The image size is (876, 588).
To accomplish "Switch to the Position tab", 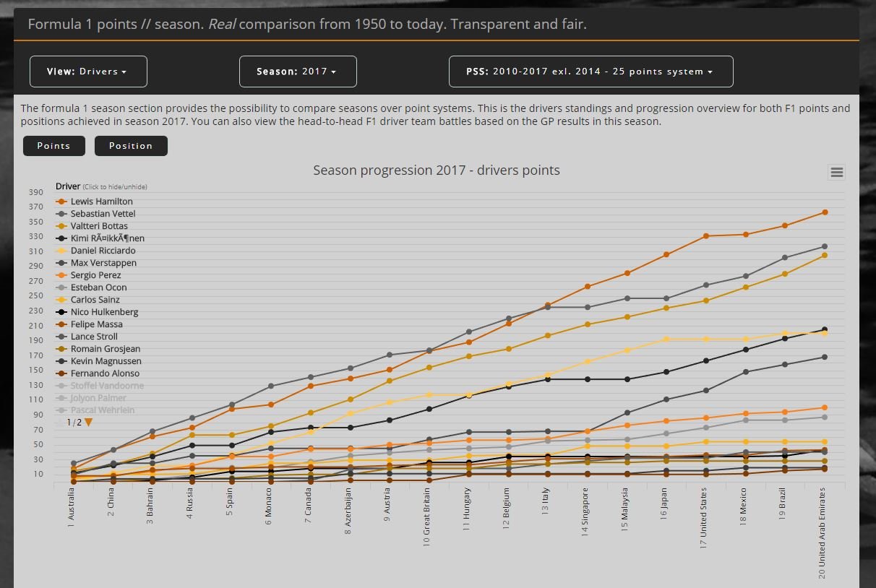I will click(x=131, y=146).
